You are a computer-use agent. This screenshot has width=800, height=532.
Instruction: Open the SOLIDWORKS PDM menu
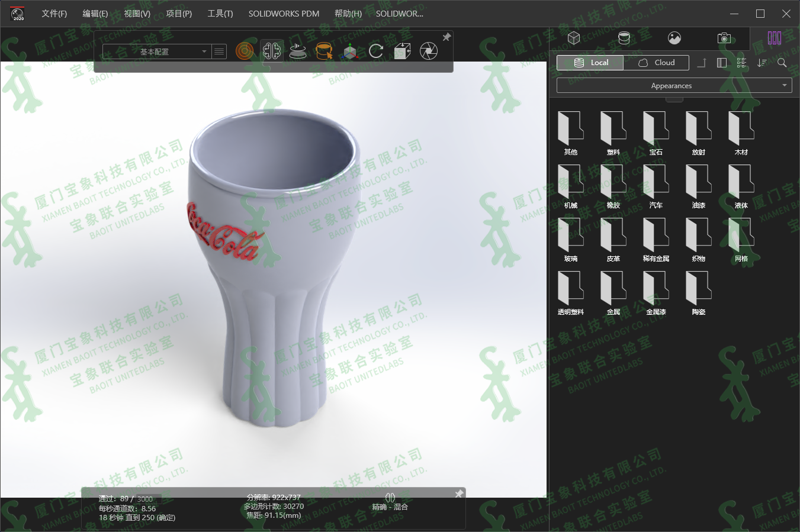tap(284, 14)
